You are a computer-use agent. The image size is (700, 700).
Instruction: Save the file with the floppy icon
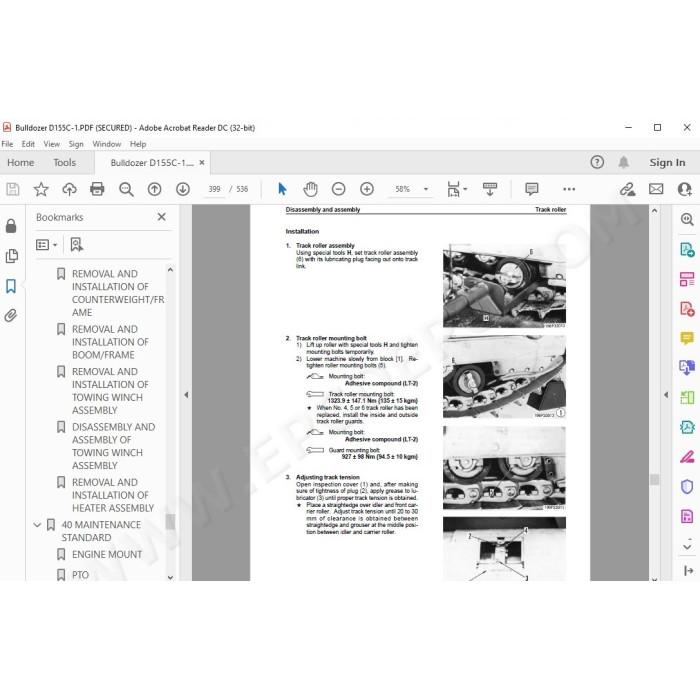[x=12, y=189]
